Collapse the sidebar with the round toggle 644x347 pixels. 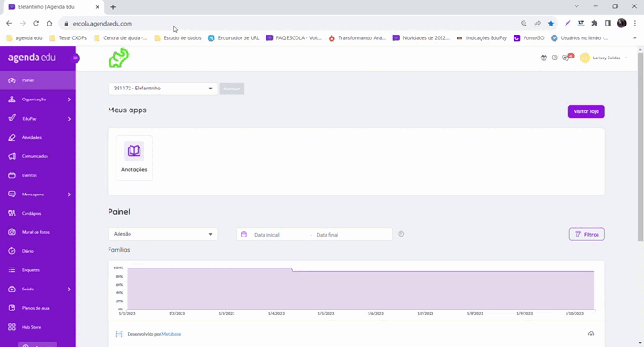(x=76, y=58)
